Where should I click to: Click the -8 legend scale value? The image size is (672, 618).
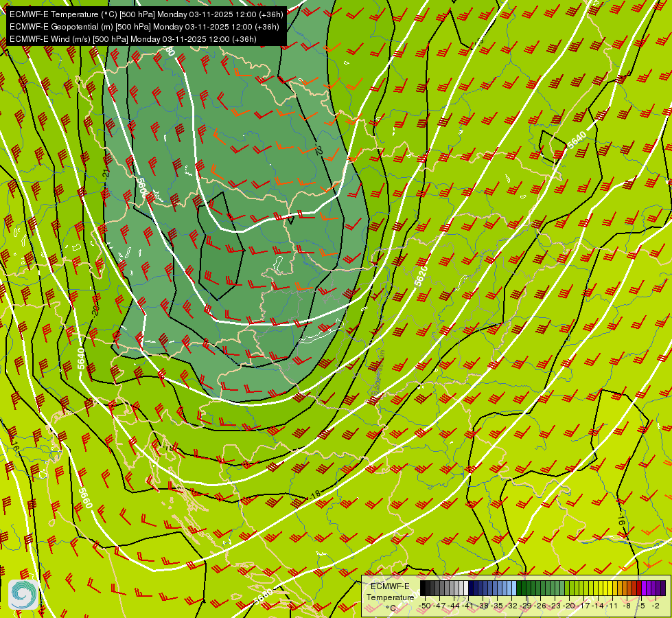tap(627, 606)
